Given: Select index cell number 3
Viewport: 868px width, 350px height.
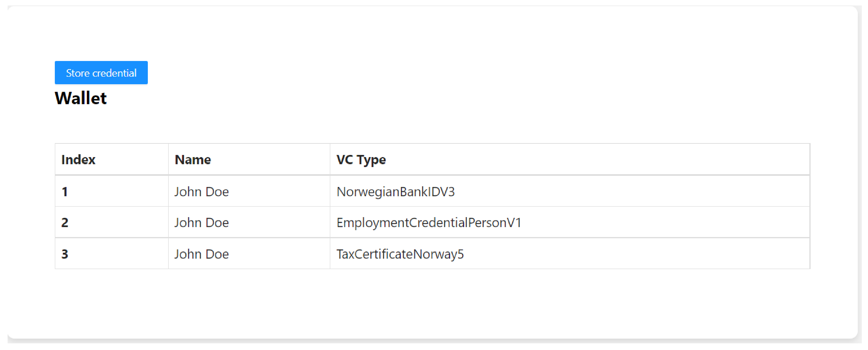Looking at the screenshot, I should tap(65, 254).
